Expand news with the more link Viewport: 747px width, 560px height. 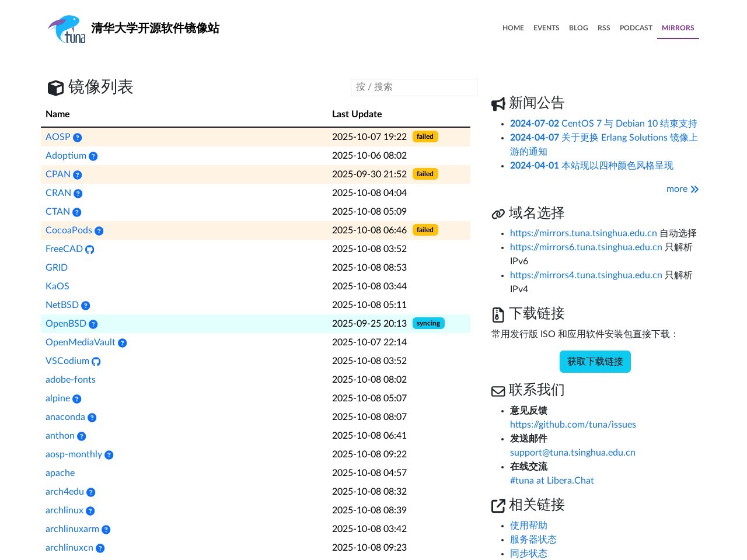[682, 189]
